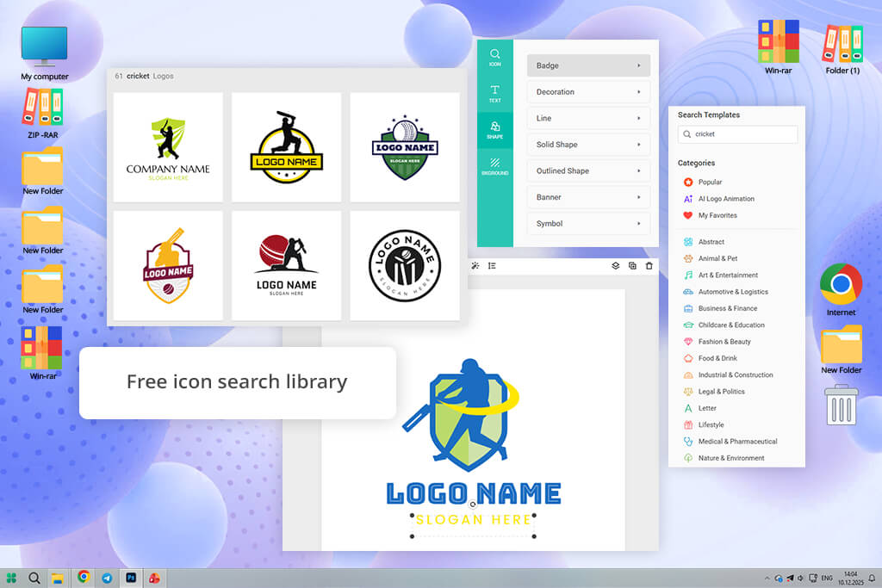Screen dimensions: 882x588
Task: Expand the Banner shape category
Action: (588, 197)
